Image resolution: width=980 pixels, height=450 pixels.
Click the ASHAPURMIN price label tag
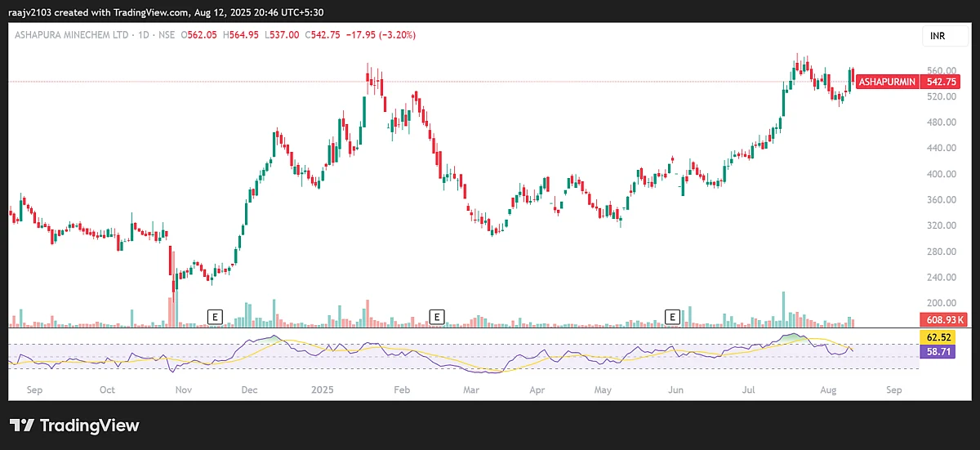(887, 82)
